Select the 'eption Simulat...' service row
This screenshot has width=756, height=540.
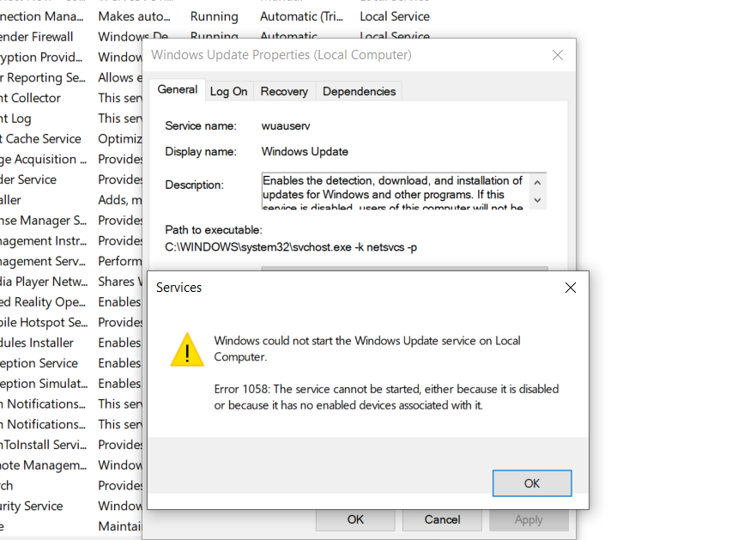71,384
